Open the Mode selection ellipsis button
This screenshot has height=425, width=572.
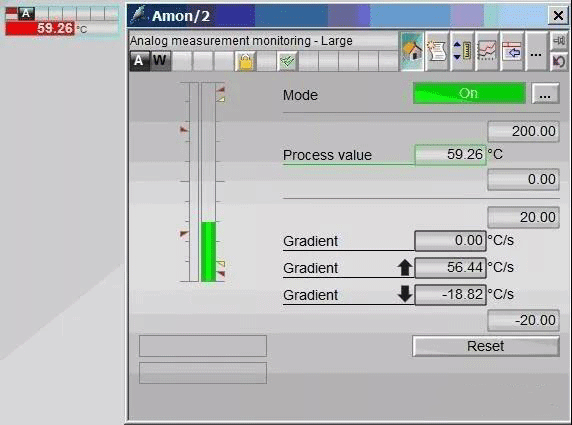tap(545, 93)
